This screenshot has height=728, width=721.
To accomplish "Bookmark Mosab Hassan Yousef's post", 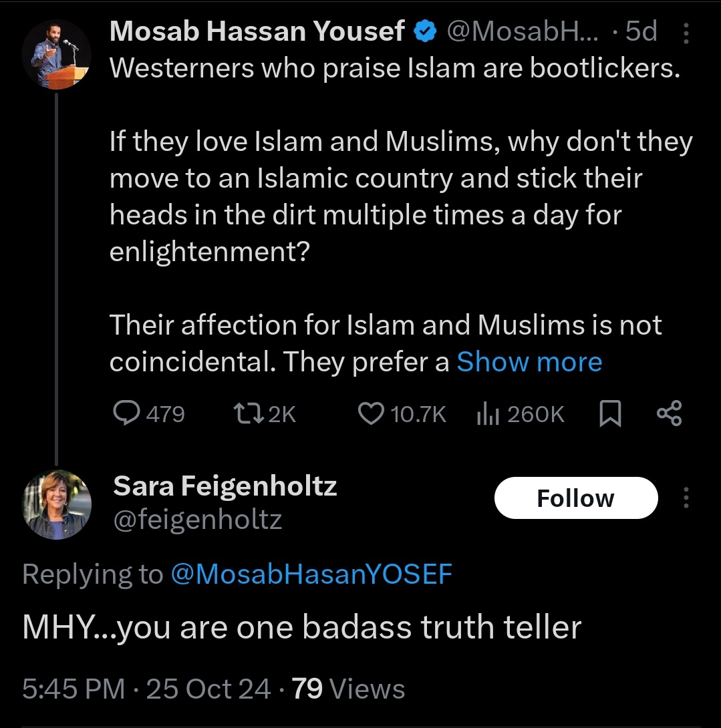I will pyautogui.click(x=611, y=415).
